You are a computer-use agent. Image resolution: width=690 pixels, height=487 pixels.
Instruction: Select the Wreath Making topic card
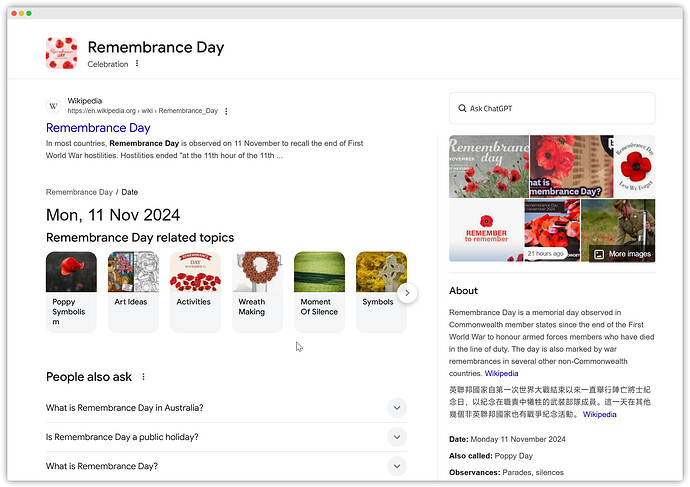click(x=257, y=292)
